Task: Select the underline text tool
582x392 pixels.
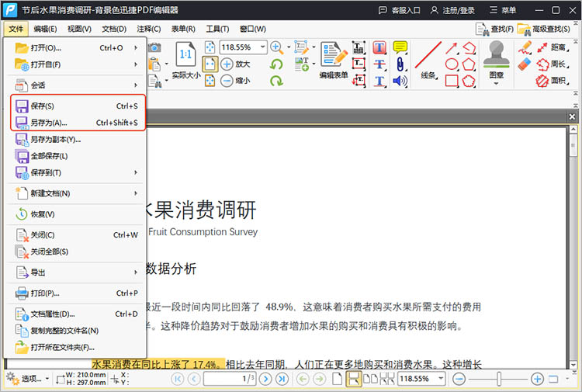Action: (x=379, y=81)
